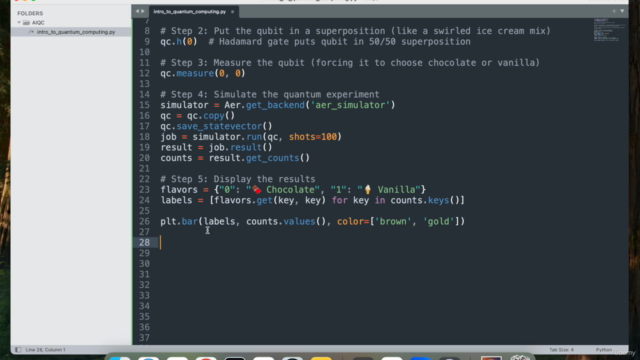Click line number 23 in the gutter
Viewport: 640px width, 360px height.
point(144,190)
